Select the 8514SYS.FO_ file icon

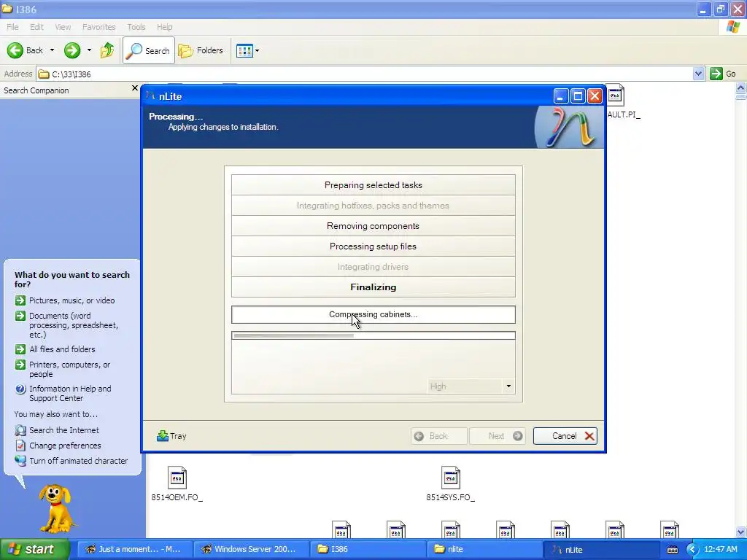pyautogui.click(x=451, y=478)
